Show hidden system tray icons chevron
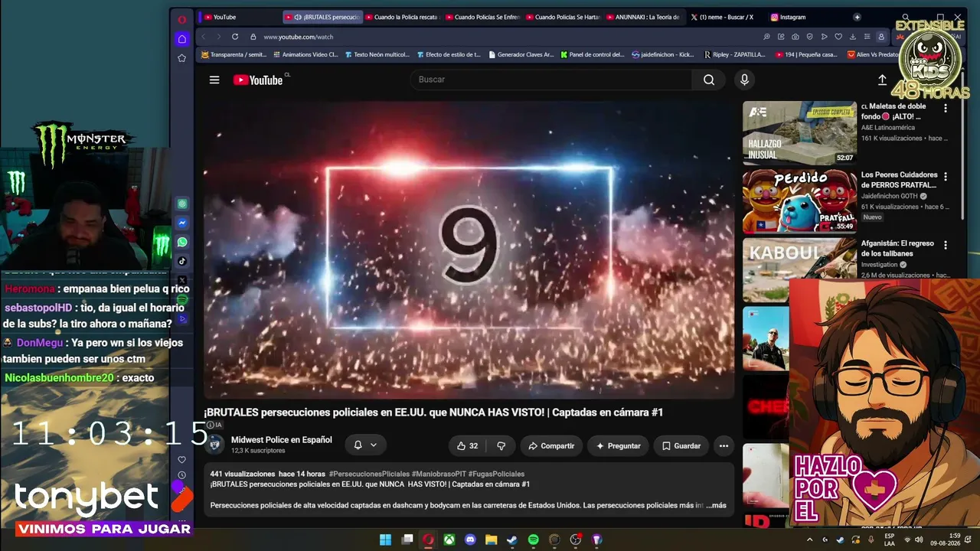 (809, 540)
